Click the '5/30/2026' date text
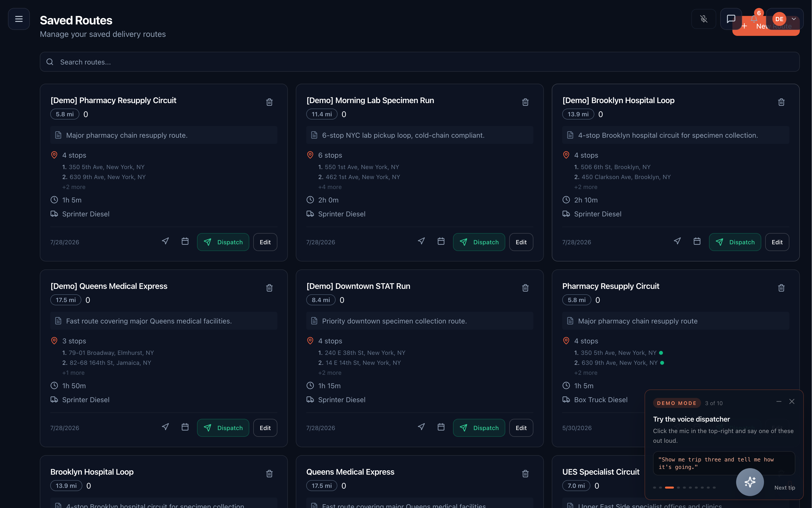This screenshot has height=508, width=812. tap(577, 428)
